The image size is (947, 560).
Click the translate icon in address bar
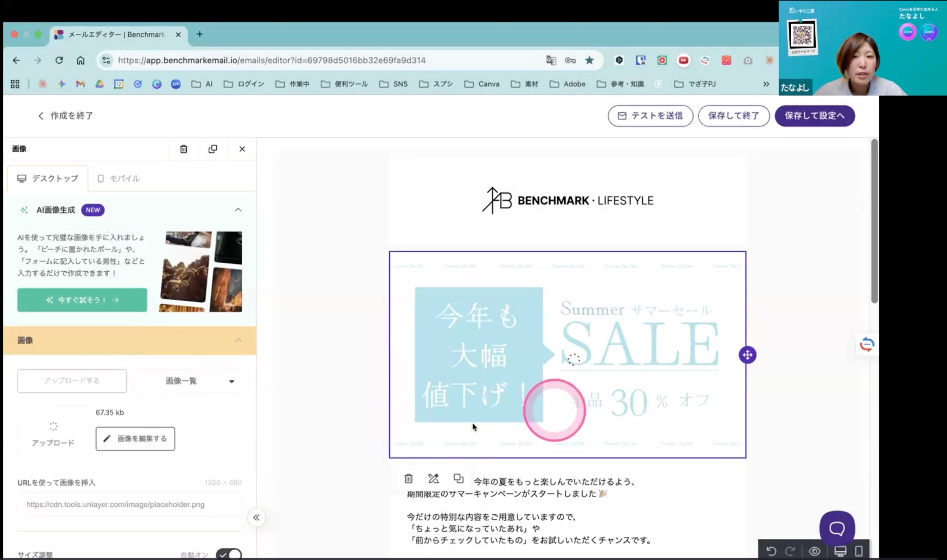[x=551, y=60]
